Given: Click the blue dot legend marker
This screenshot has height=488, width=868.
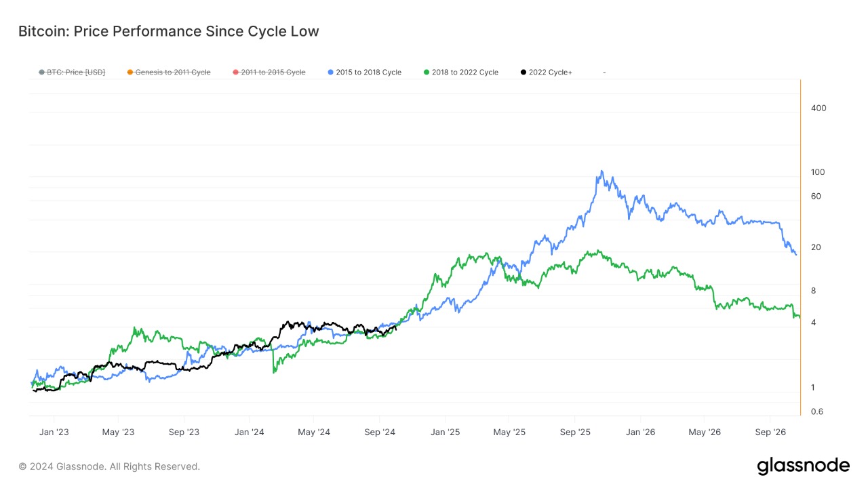Looking at the screenshot, I should click(x=330, y=72).
